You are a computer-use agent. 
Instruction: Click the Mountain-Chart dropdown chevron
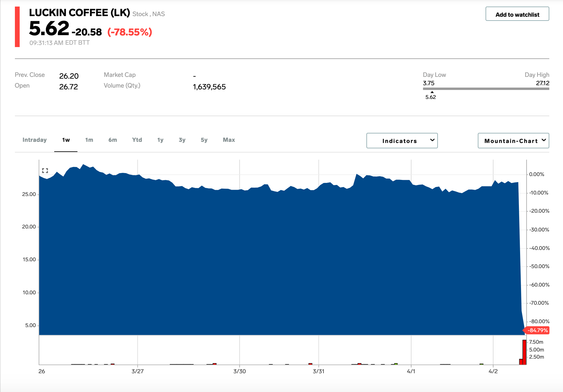pos(544,140)
